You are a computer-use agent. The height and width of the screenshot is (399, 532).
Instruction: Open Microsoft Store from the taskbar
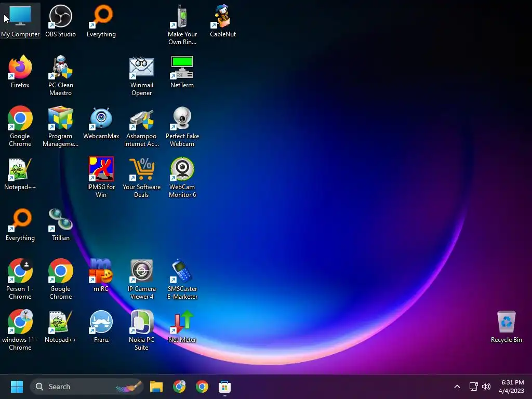point(224,387)
